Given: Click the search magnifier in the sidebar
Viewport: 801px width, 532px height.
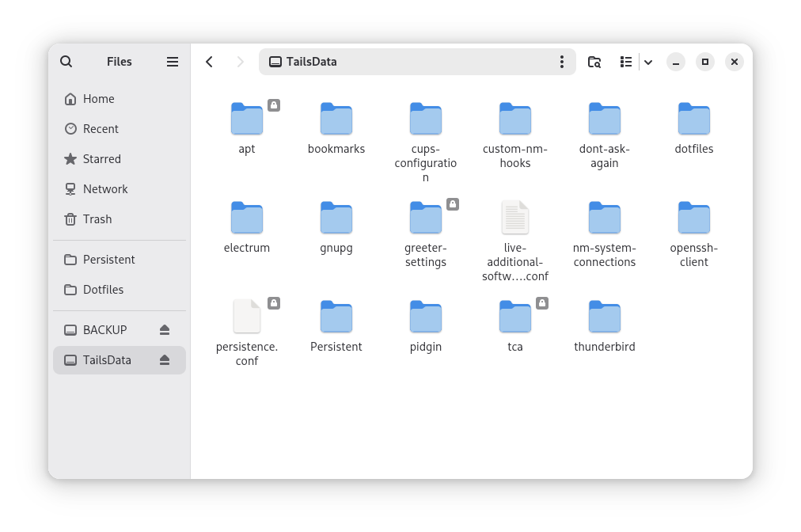Looking at the screenshot, I should pyautogui.click(x=66, y=61).
